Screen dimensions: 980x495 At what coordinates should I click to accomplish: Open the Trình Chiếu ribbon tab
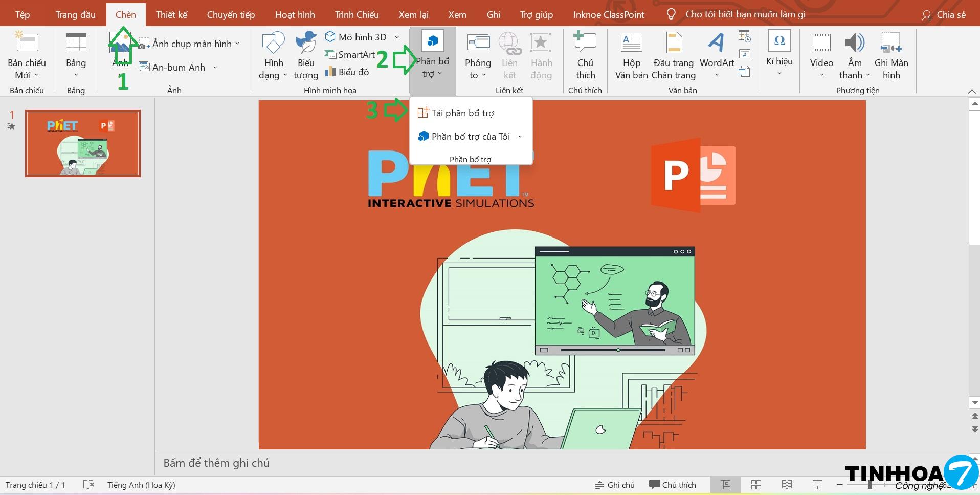tap(357, 14)
